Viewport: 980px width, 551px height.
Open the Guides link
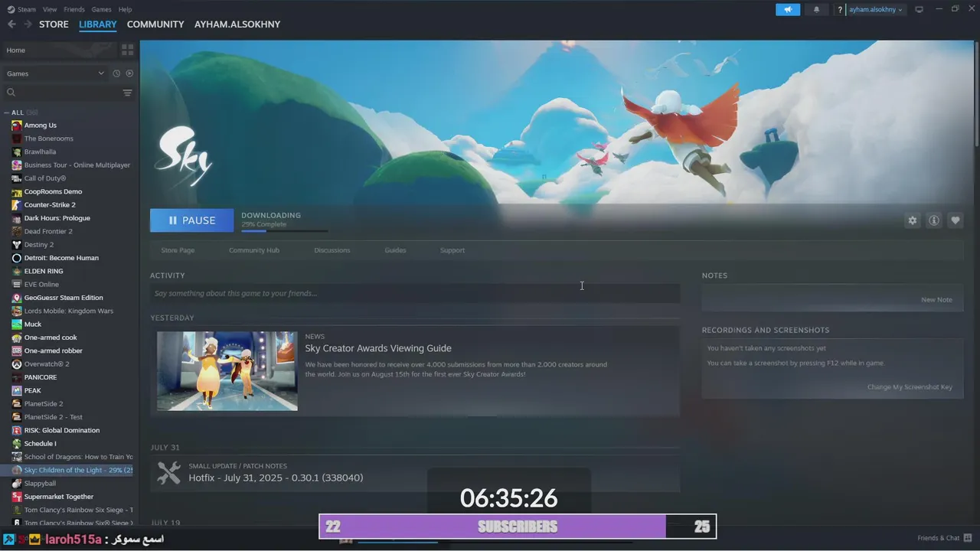[x=395, y=250]
